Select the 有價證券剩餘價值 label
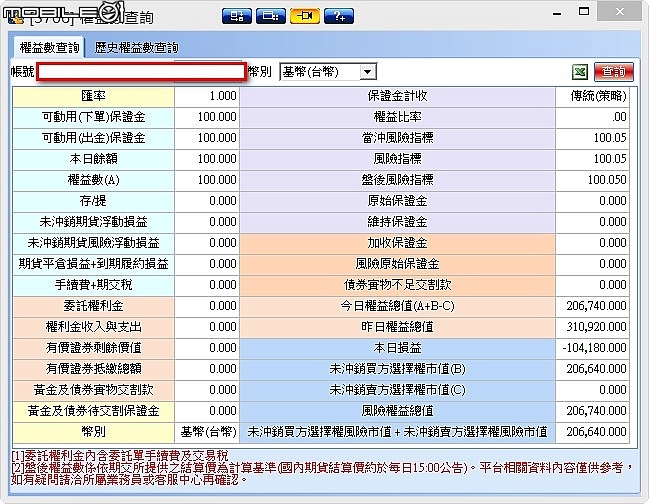Screen dimensions: 649x504 [94, 348]
